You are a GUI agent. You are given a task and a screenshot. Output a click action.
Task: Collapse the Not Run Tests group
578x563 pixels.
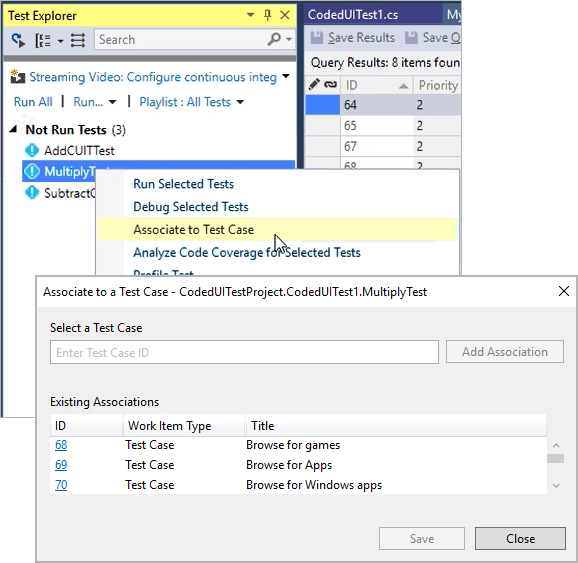point(13,129)
